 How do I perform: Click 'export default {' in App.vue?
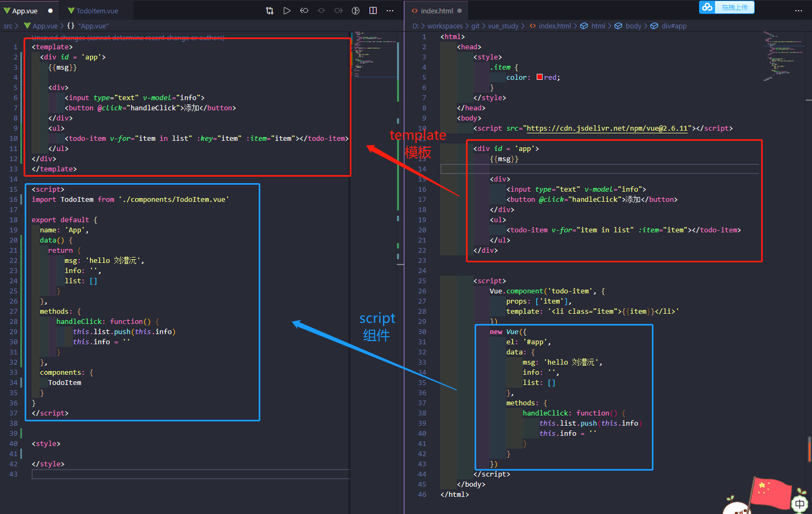(x=64, y=220)
